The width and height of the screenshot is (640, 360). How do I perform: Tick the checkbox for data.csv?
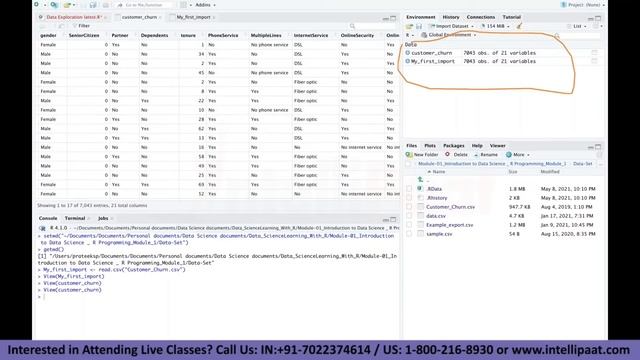tap(409, 216)
